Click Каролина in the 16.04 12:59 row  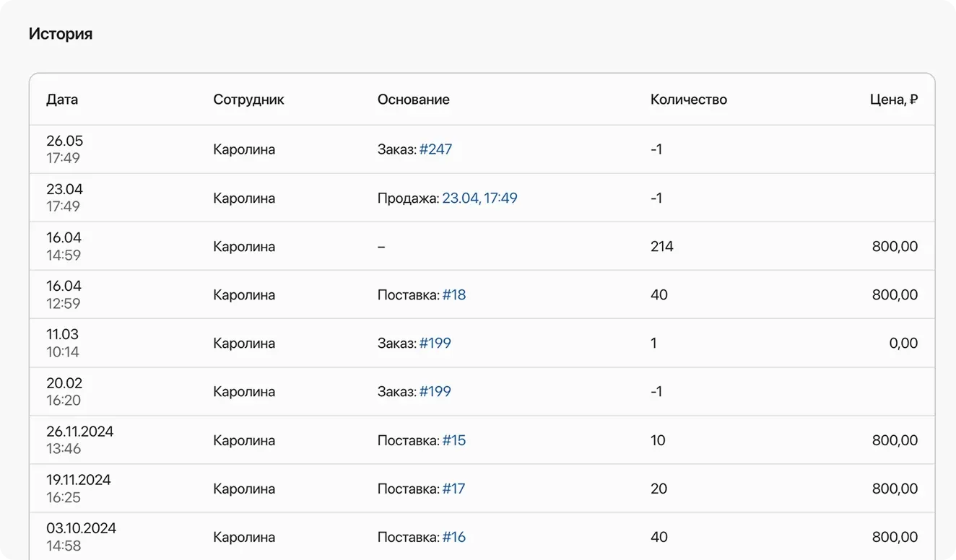[243, 294]
